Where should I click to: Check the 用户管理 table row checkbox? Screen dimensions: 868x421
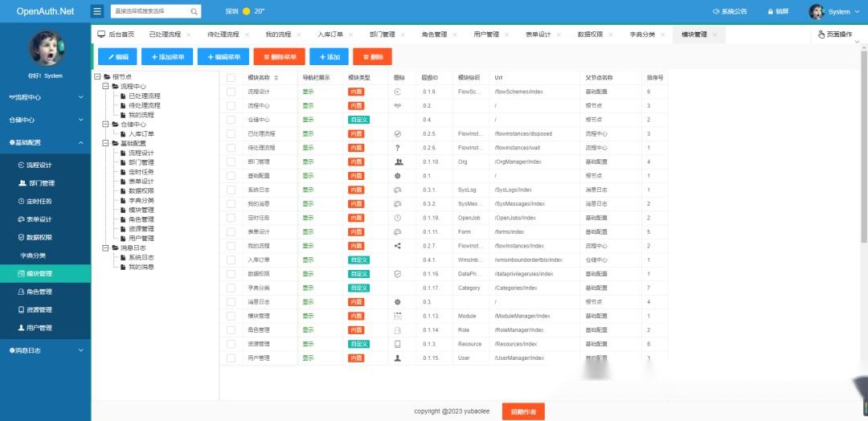pyautogui.click(x=231, y=358)
